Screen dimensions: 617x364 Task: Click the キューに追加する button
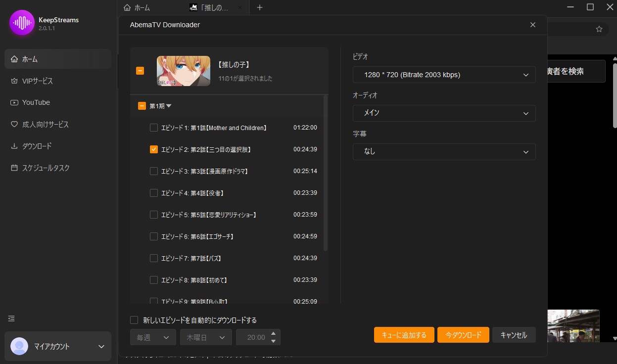[404, 334]
